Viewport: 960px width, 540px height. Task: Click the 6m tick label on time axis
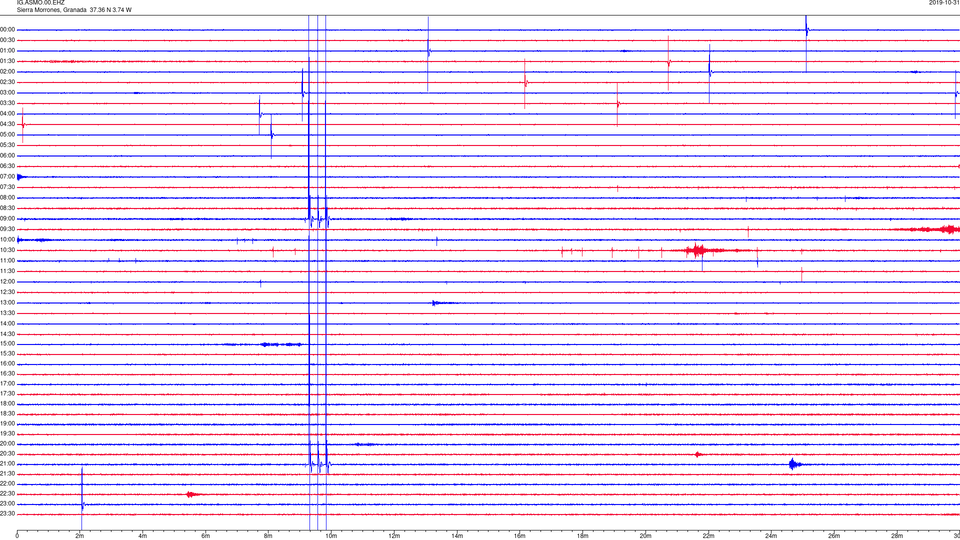[206, 536]
